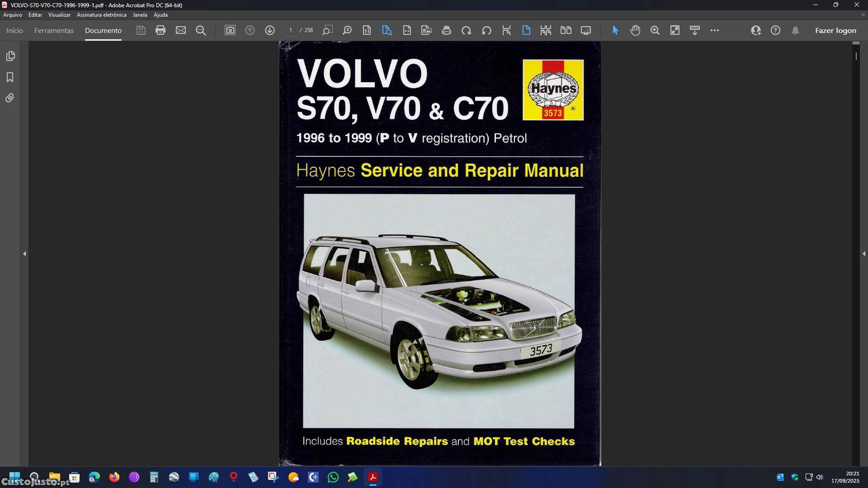Toggle full screen mode icon
Image resolution: width=868 pixels, height=488 pixels.
click(586, 31)
